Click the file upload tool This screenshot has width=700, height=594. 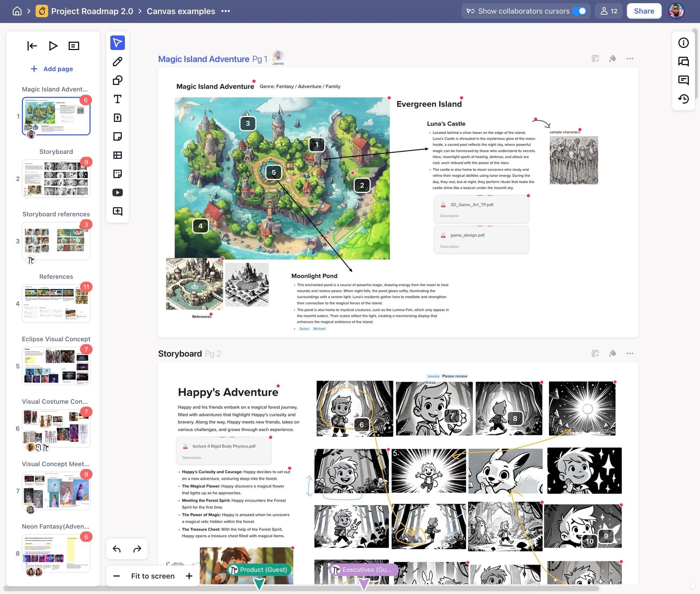click(118, 118)
